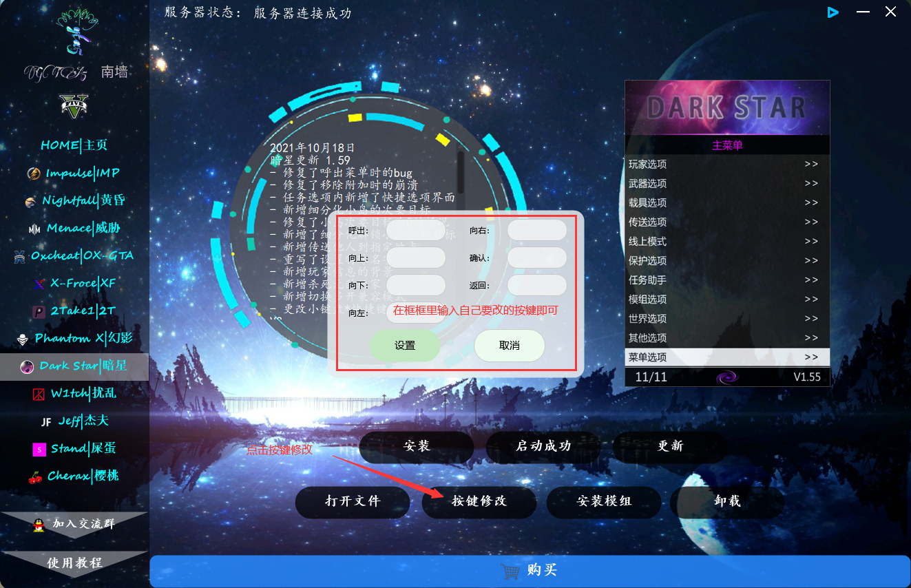Screen dimensions: 911x588
Task: Click the Stand magenta S icon
Action: [39, 449]
